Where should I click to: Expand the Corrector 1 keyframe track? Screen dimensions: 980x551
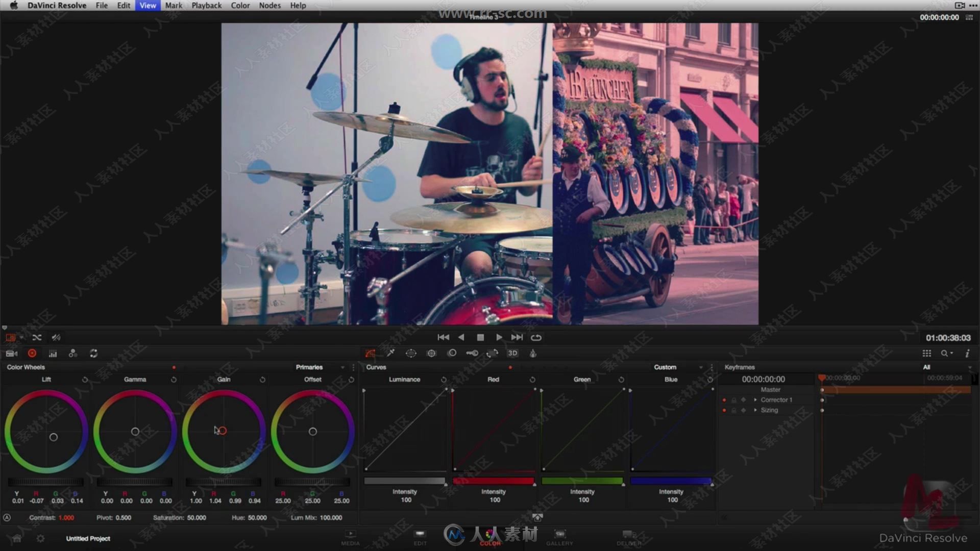(x=755, y=400)
